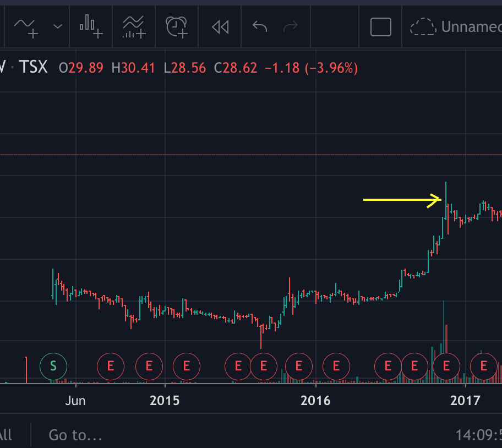502x448 pixels.
Task: Select the All time range button
Action: 6,435
